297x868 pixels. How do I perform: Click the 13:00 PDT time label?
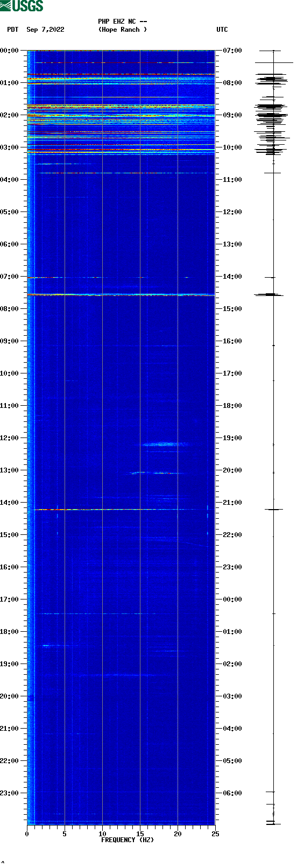[9, 470]
